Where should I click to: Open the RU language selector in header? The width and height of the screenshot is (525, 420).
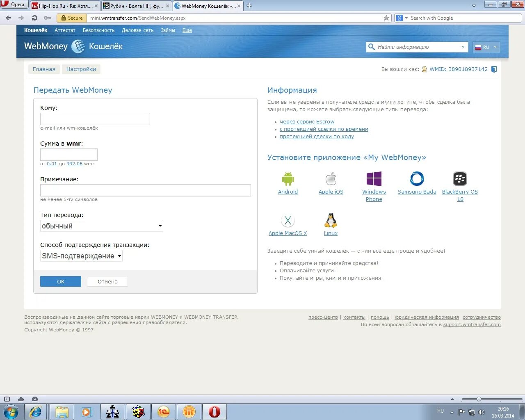pos(486,47)
